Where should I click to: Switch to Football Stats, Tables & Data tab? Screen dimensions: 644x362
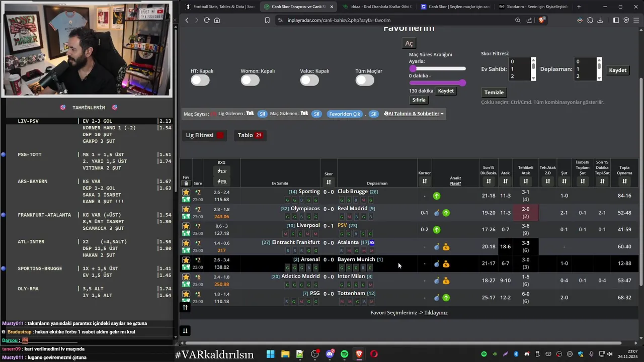coord(220,7)
